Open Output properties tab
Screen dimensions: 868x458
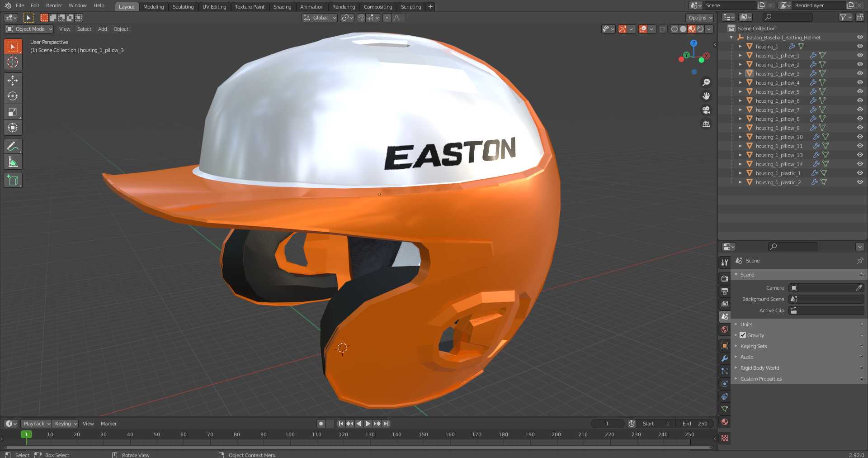pyautogui.click(x=725, y=291)
